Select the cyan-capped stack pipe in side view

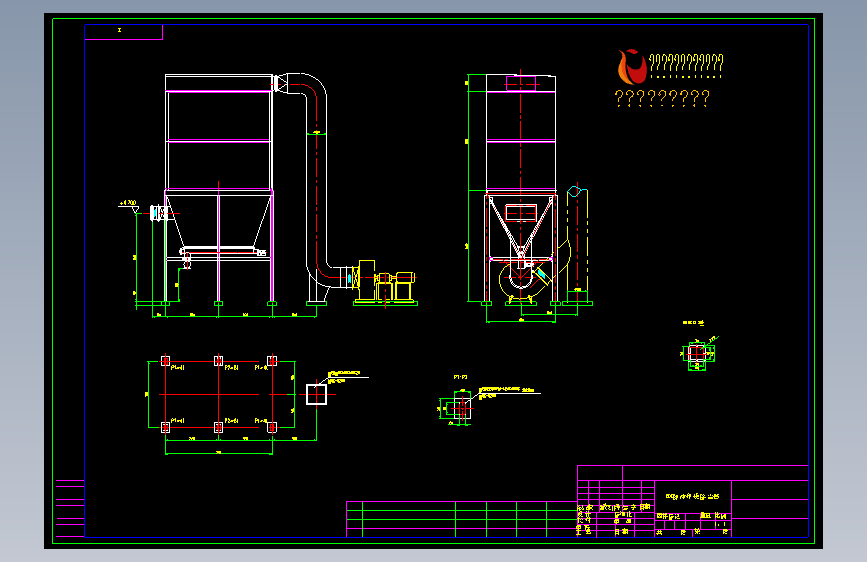pyautogui.click(x=578, y=244)
